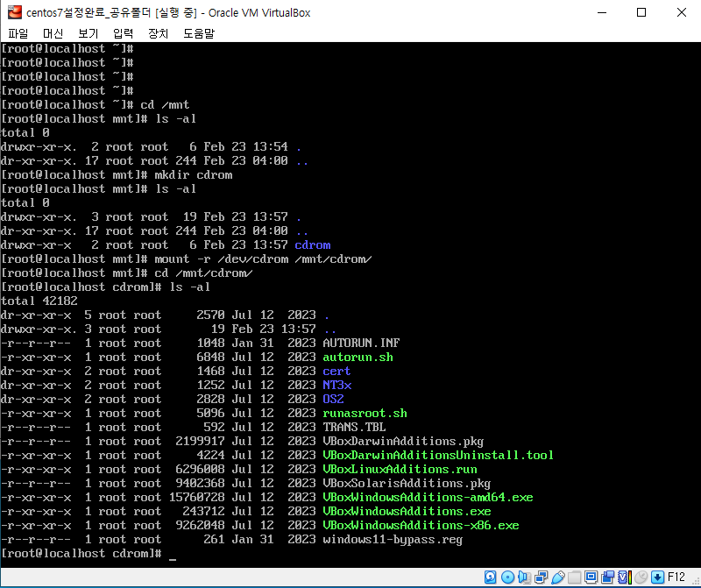Image resolution: width=701 pixels, height=588 pixels.
Task: Close the VirtualBox VM window
Action: [x=682, y=12]
